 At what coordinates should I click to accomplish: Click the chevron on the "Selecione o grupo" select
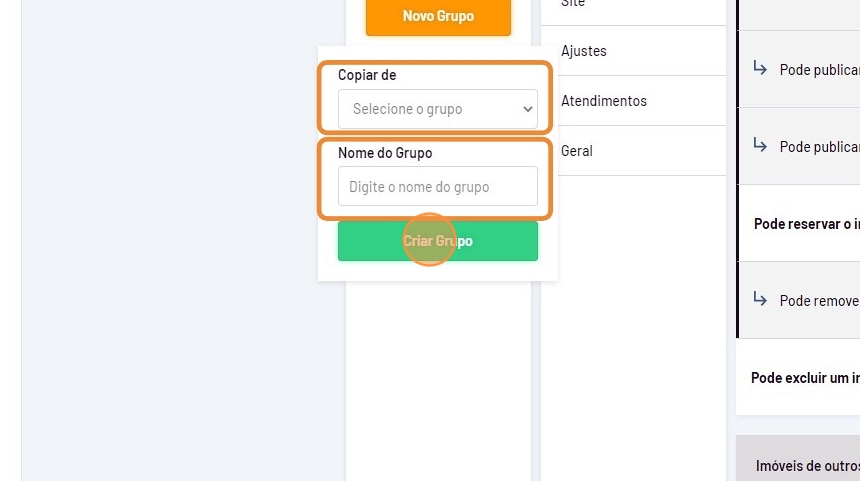[x=528, y=109]
